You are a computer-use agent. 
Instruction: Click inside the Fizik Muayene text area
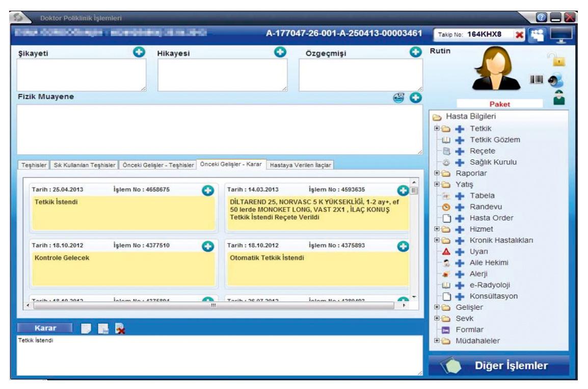[x=219, y=129]
